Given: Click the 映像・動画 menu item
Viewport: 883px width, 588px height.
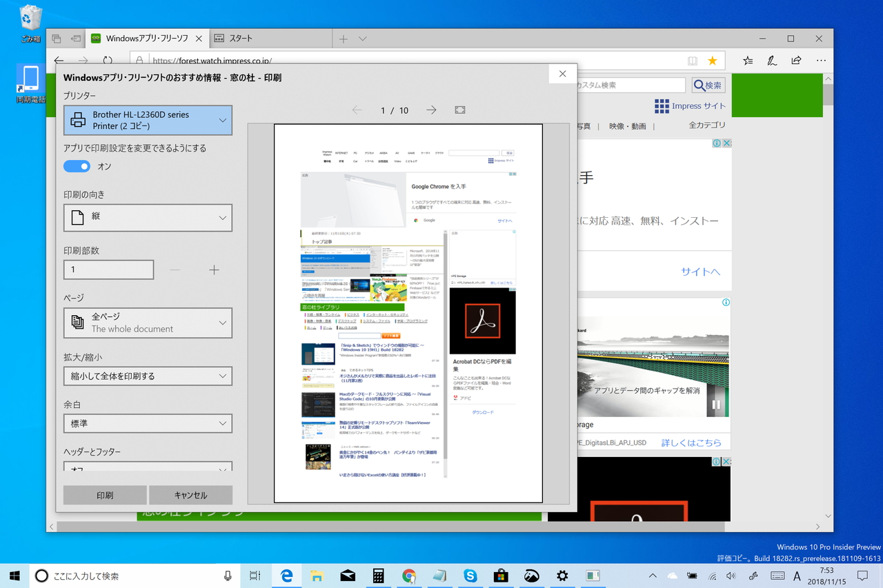Looking at the screenshot, I should [628, 126].
